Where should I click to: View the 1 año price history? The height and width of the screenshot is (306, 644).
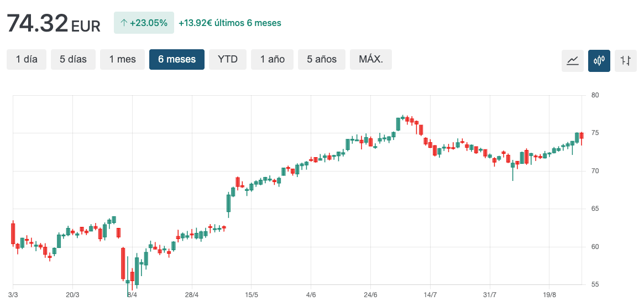(272, 59)
